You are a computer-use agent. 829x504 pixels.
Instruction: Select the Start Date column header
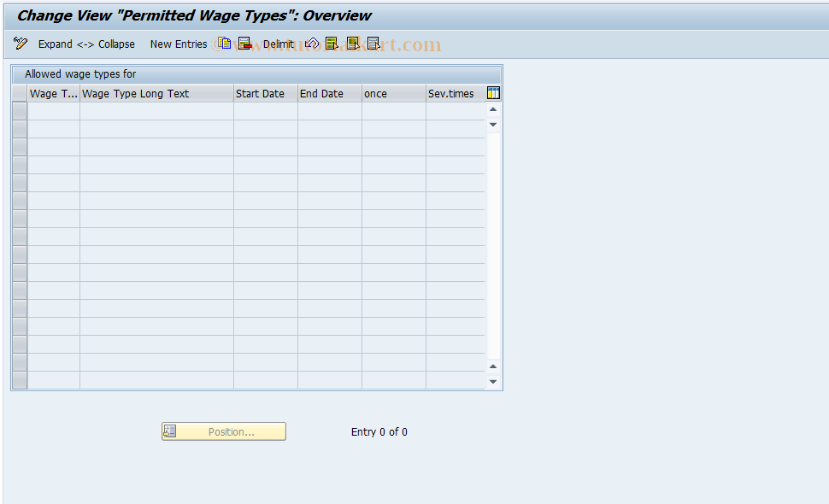[266, 93]
